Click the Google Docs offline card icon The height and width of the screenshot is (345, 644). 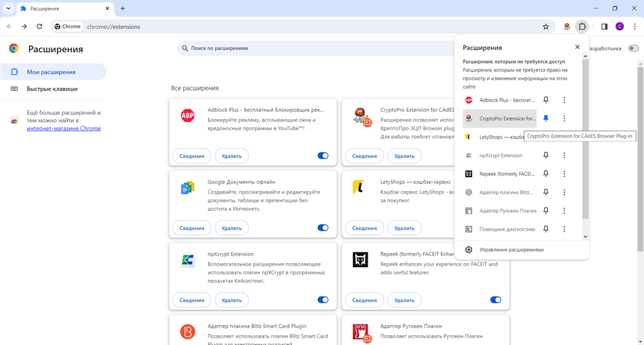pos(188,188)
